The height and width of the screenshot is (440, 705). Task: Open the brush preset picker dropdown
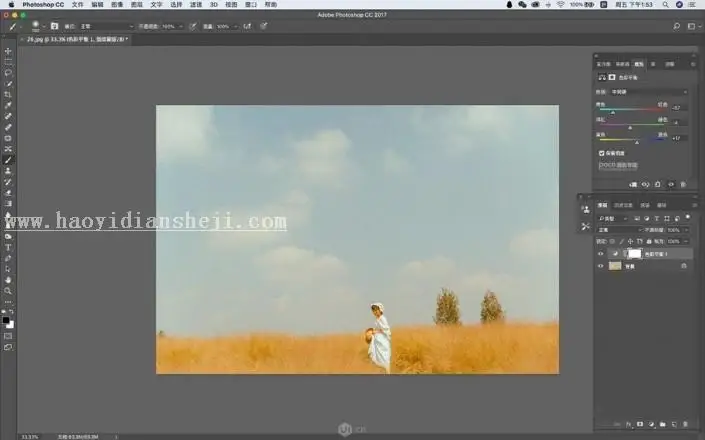tap(44, 27)
